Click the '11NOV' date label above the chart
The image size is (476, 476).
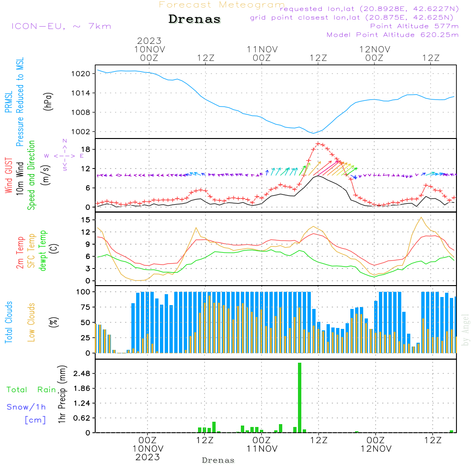click(262, 50)
